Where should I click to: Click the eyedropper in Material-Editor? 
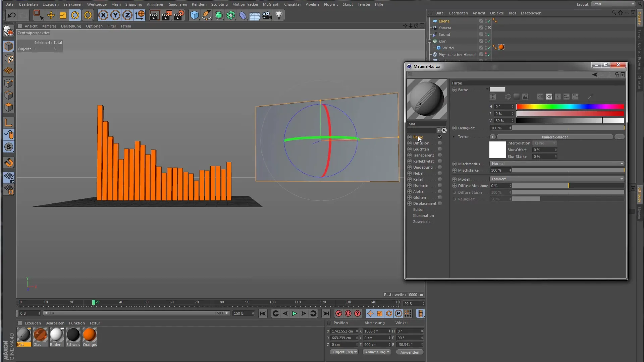(590, 97)
